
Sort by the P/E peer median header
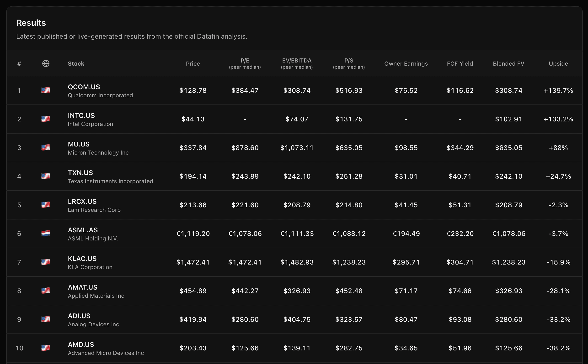[x=245, y=63]
